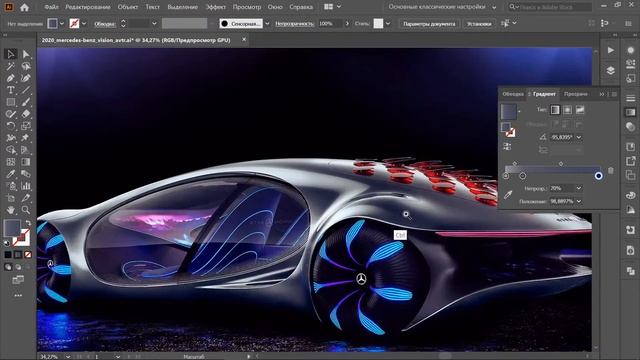Choose the Rotate tool
Screen dimensions: 640x360
pos(11,126)
